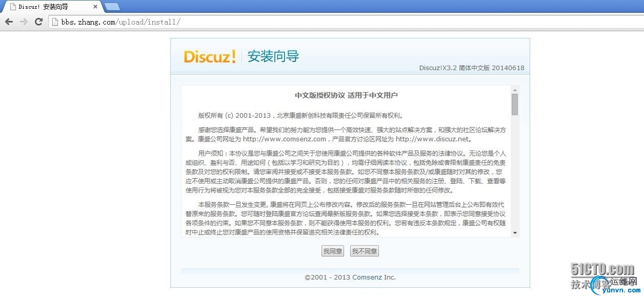Open a new browser tab
Image resolution: width=644 pixels, height=299 pixels.
(112, 7)
